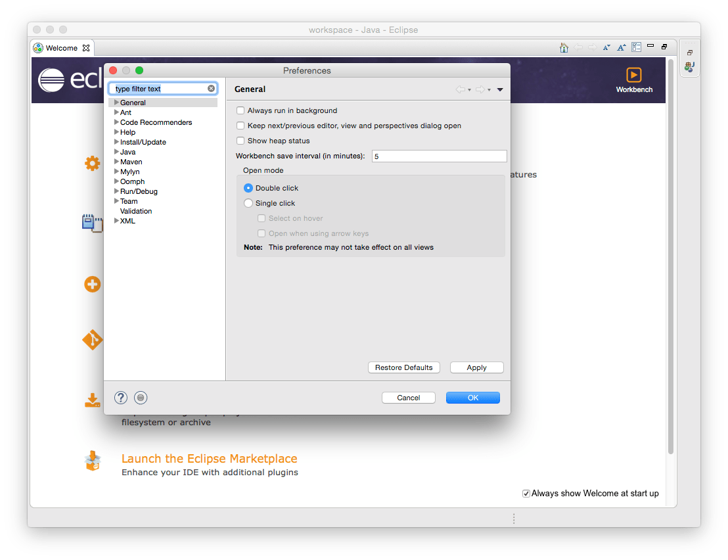Collapse the General preferences section
The width and height of the screenshot is (728, 560).
click(116, 103)
